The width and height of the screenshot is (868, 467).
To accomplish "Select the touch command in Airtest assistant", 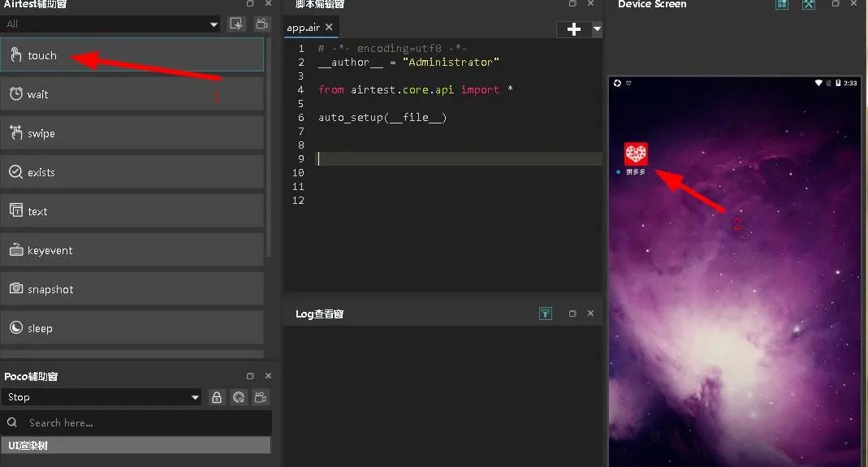I will point(132,55).
